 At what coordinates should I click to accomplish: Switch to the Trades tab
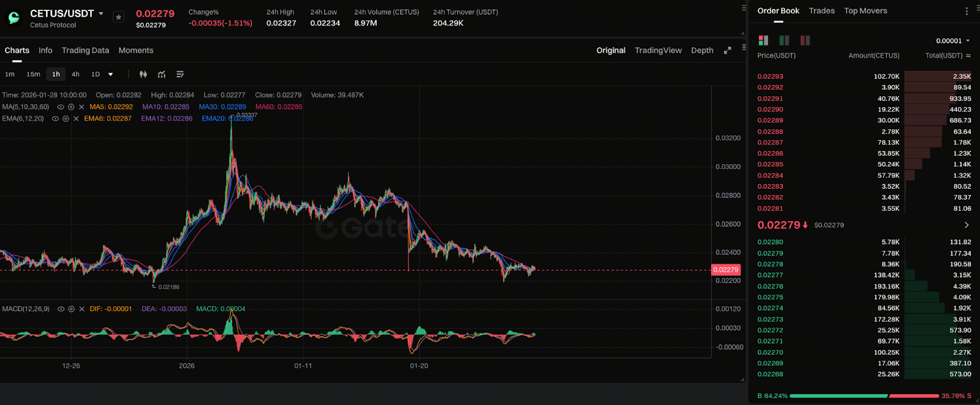[821, 11]
